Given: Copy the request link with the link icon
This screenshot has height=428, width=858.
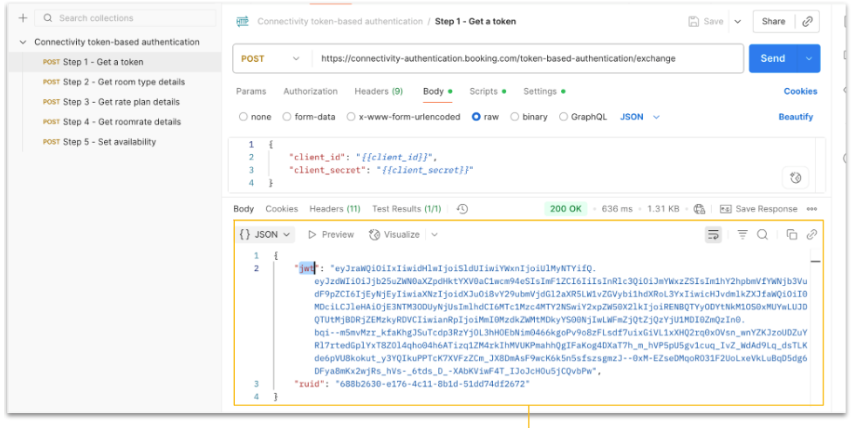Looking at the screenshot, I should click(x=808, y=21).
